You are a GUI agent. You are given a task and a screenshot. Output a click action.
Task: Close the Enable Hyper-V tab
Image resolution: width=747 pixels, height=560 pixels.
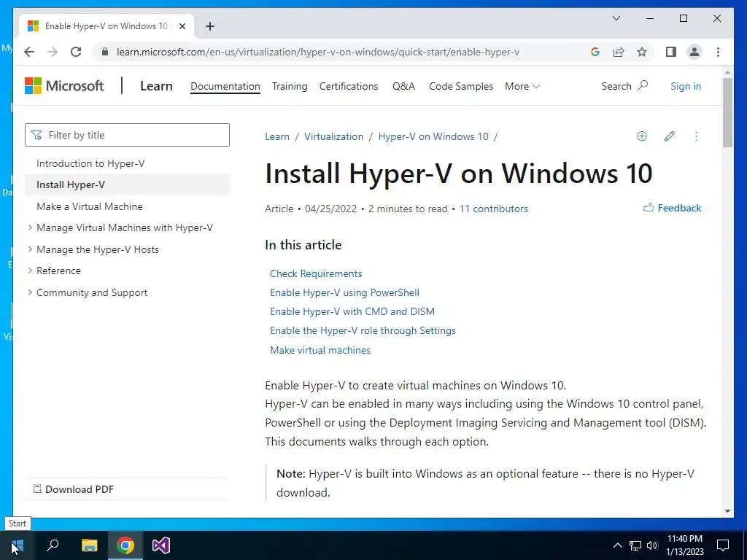pyautogui.click(x=182, y=26)
